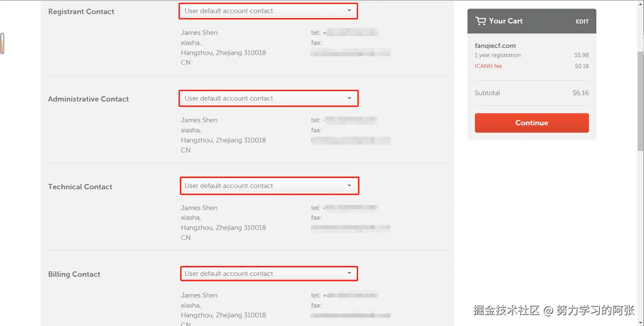Viewport: 644px width, 326px height.
Task: Click James Shen under Administrative Contact
Action: pos(199,120)
